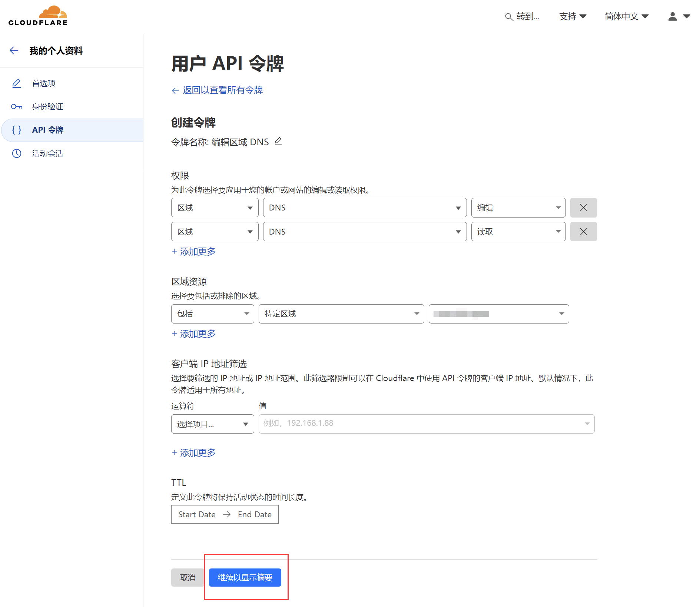700x607 pixels.
Task: Open the 支持 dropdown menu
Action: point(573,17)
